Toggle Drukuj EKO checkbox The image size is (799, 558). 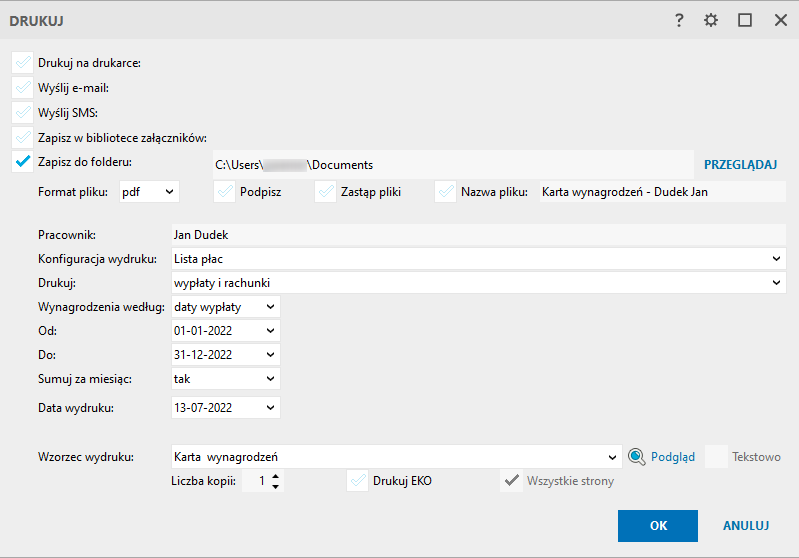[357, 481]
